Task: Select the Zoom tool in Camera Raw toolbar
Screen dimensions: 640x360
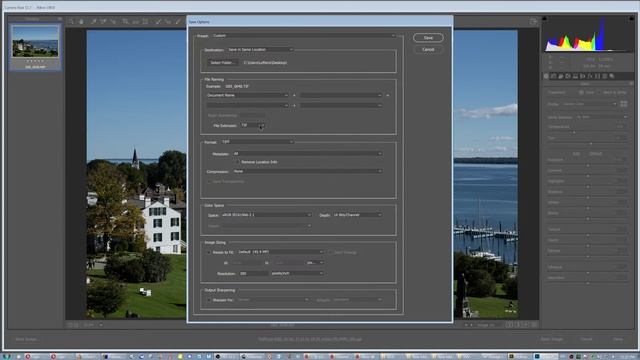Action: pos(71,22)
